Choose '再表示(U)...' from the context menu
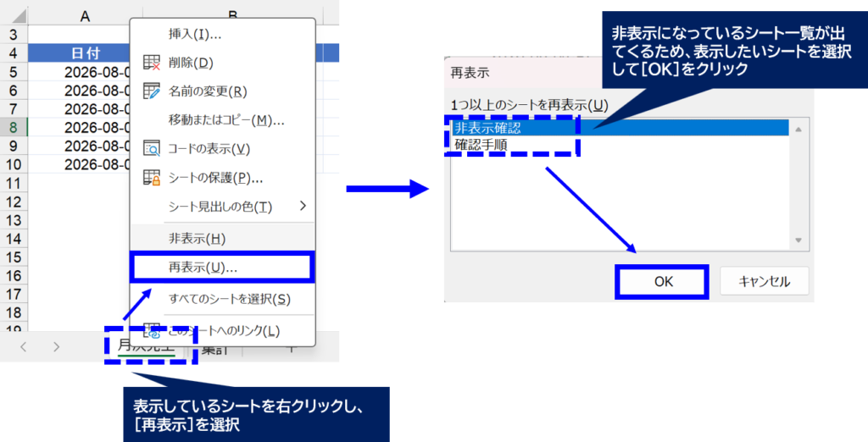868x442 pixels. 223,268
